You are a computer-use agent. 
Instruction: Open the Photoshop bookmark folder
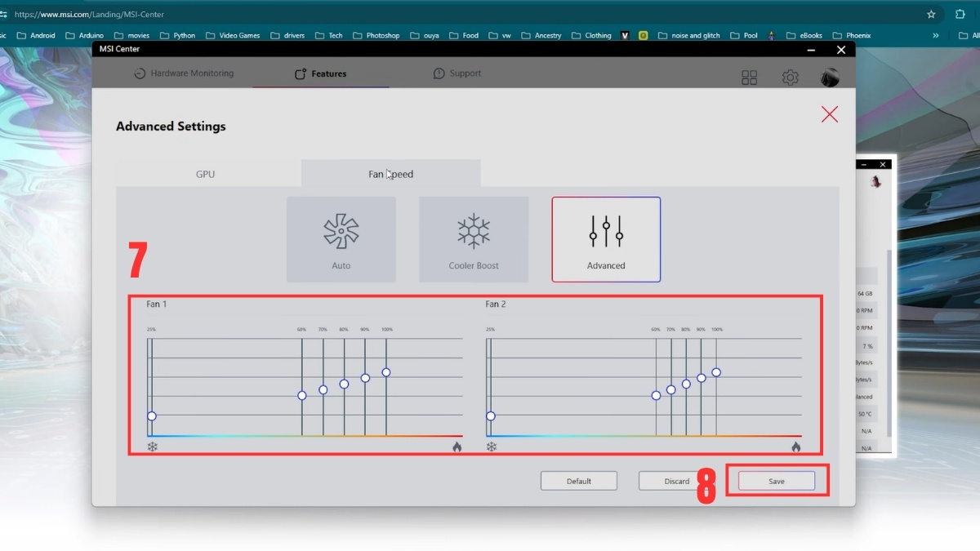(376, 35)
